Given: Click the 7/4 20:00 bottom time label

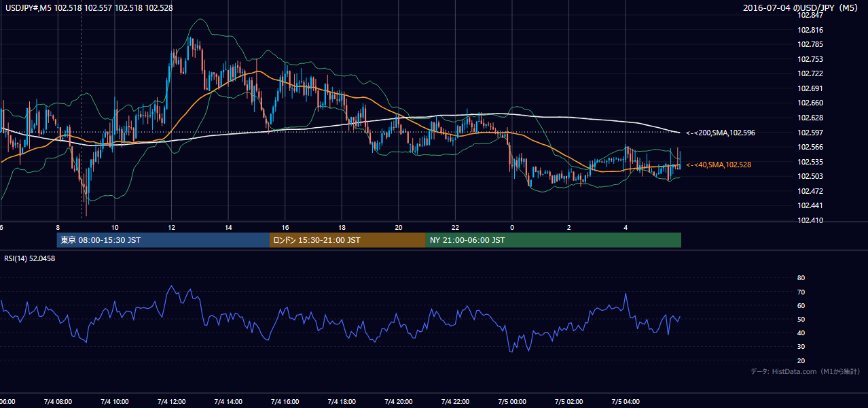Looking at the screenshot, I should click(398, 401).
